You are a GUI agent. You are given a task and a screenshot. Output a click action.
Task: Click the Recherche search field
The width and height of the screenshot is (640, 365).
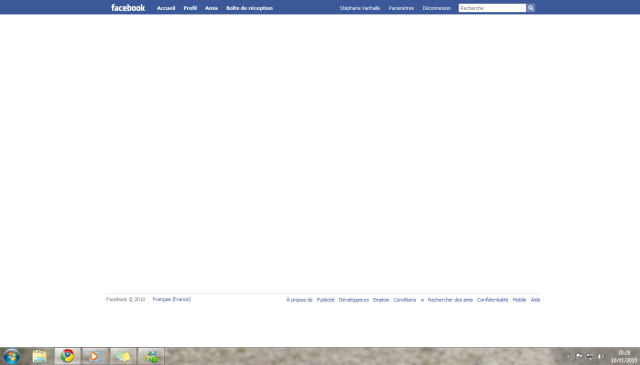point(492,8)
